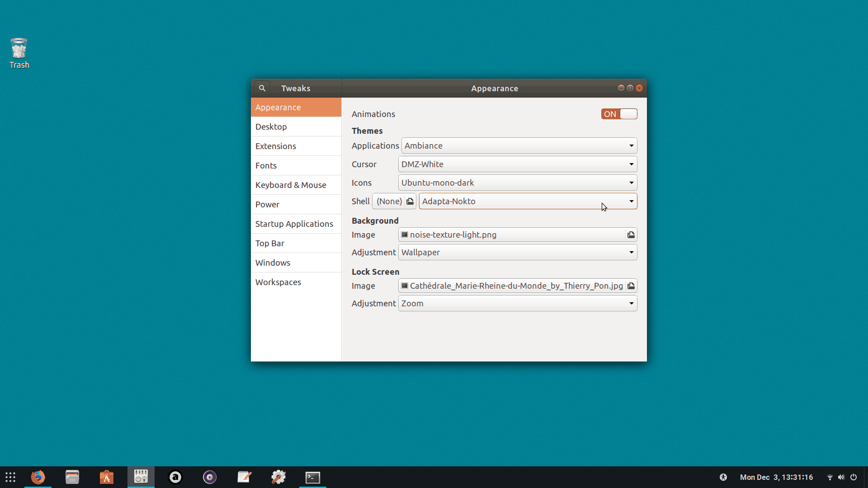Launch Ubuntu Software from the dock

[106, 477]
